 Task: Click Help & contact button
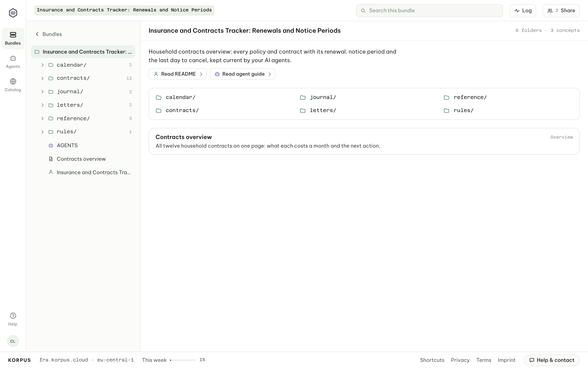[552, 360]
